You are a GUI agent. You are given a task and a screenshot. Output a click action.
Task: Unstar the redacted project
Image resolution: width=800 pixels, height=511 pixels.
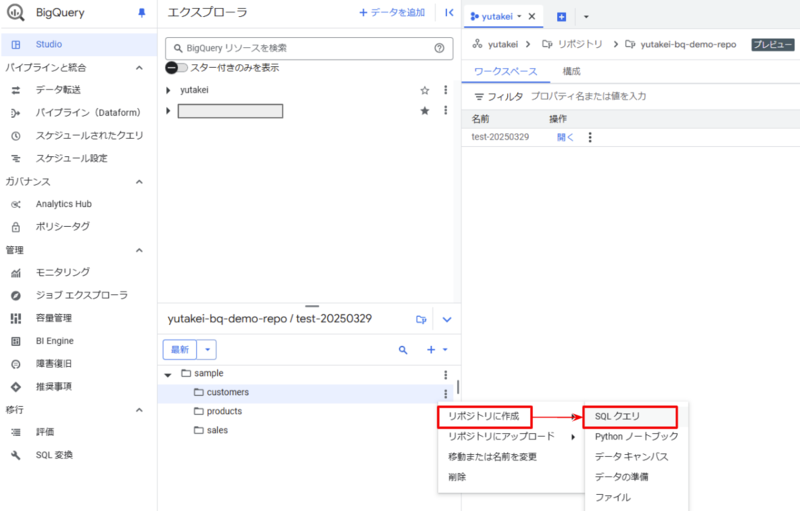pos(424,111)
